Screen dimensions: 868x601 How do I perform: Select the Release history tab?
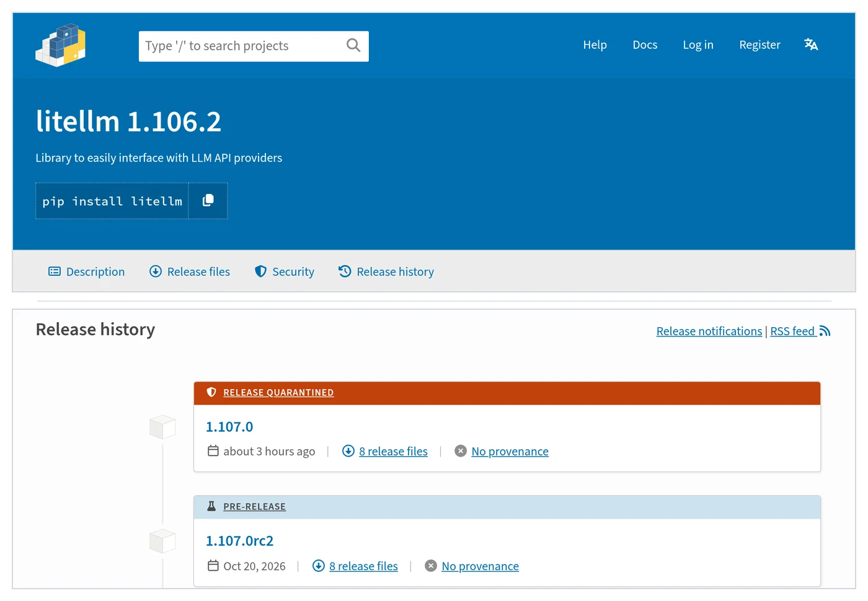tap(386, 271)
